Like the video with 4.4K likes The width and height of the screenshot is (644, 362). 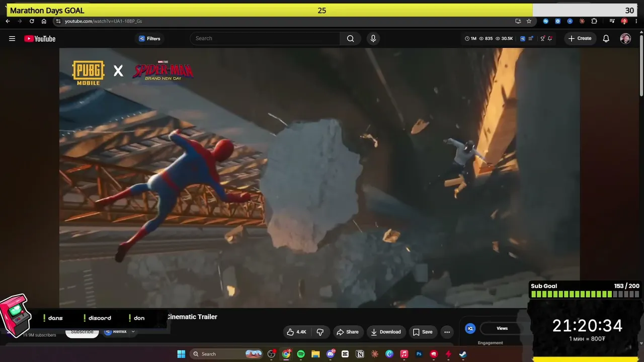pyautogui.click(x=296, y=332)
